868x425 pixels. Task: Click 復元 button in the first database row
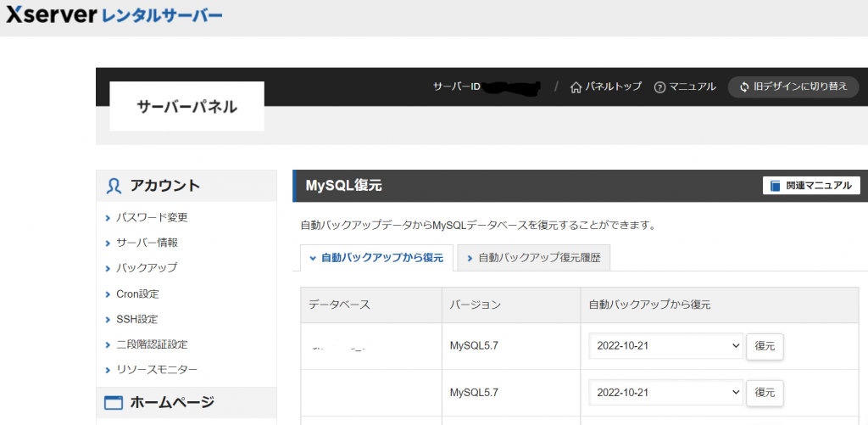(x=765, y=346)
